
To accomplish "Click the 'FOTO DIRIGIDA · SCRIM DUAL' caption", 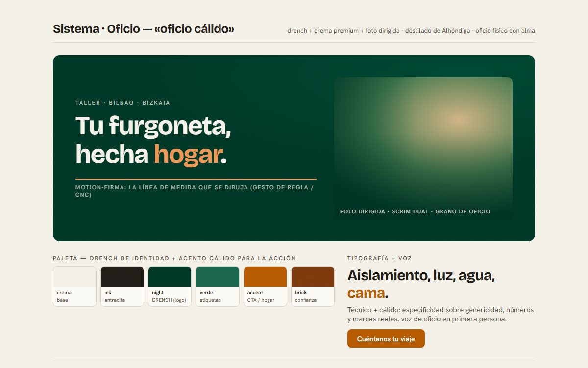I will [415, 211].
